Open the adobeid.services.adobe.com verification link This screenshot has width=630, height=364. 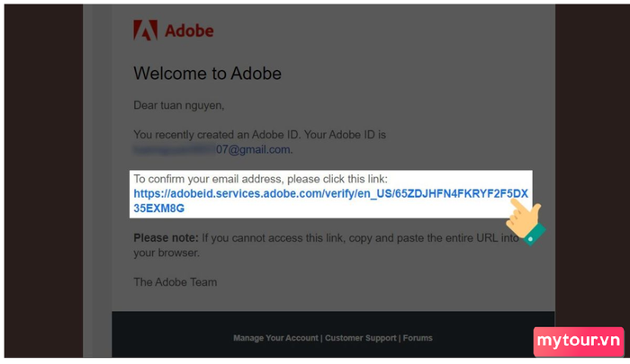pyautogui.click(x=330, y=193)
